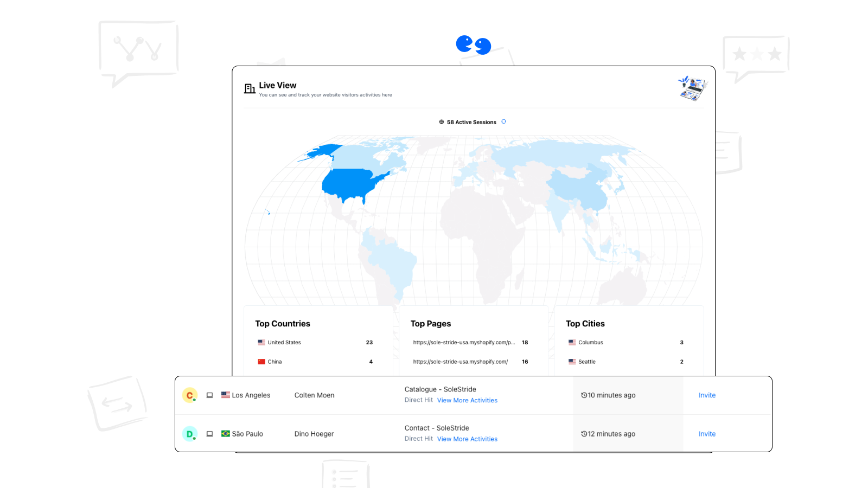Click the globe icon before 58 Active Sessions
This screenshot has height=488, width=868.
tap(441, 122)
